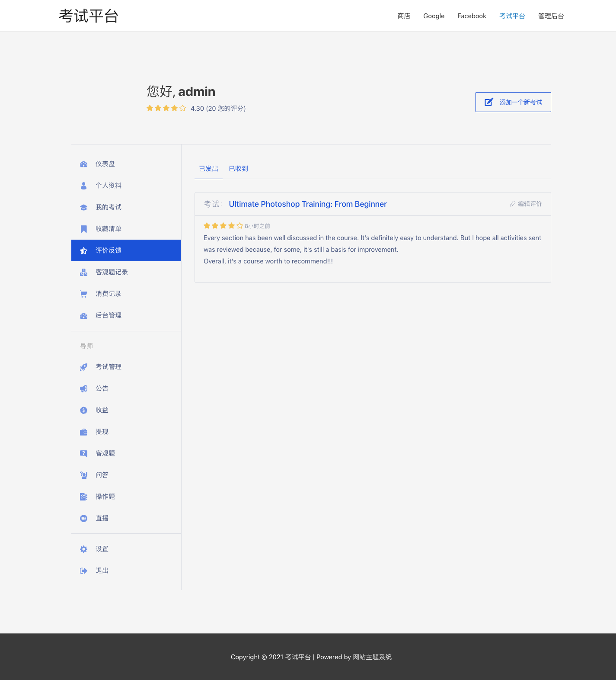Open 设置 in the sidebar
The width and height of the screenshot is (616, 680).
(x=126, y=549)
